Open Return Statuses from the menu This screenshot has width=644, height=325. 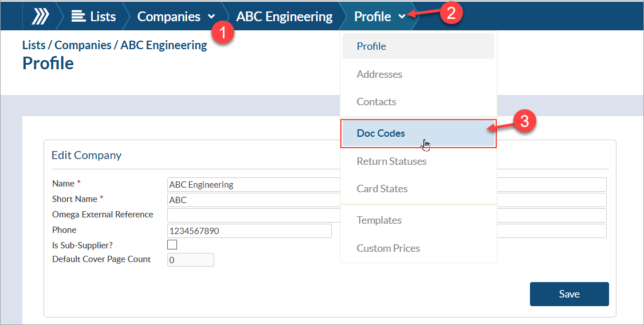click(x=391, y=161)
